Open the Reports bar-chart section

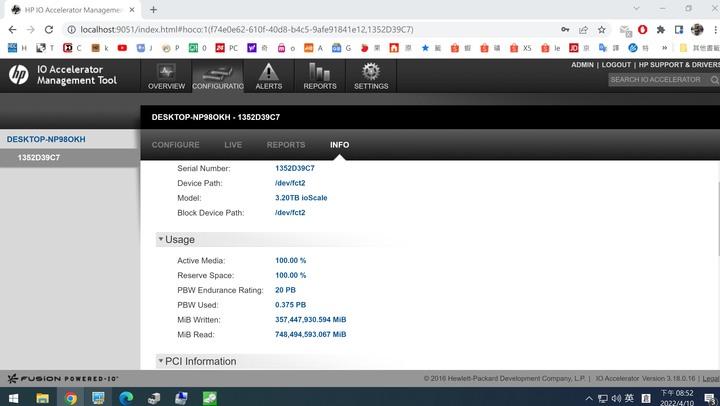click(320, 76)
